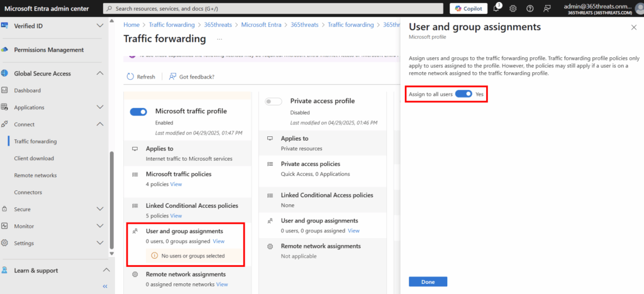Screen dimensions: 644x294
Task: Close the User and group assignments panel
Action: [x=634, y=27]
